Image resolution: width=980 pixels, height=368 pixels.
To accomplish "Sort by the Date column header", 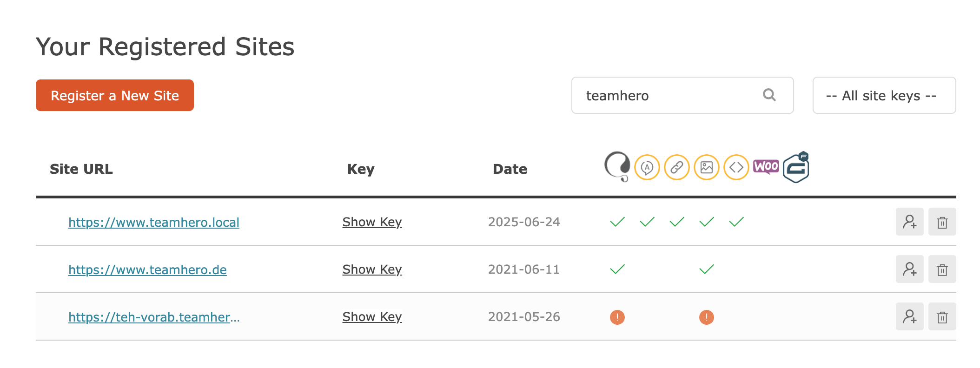I will [x=510, y=169].
